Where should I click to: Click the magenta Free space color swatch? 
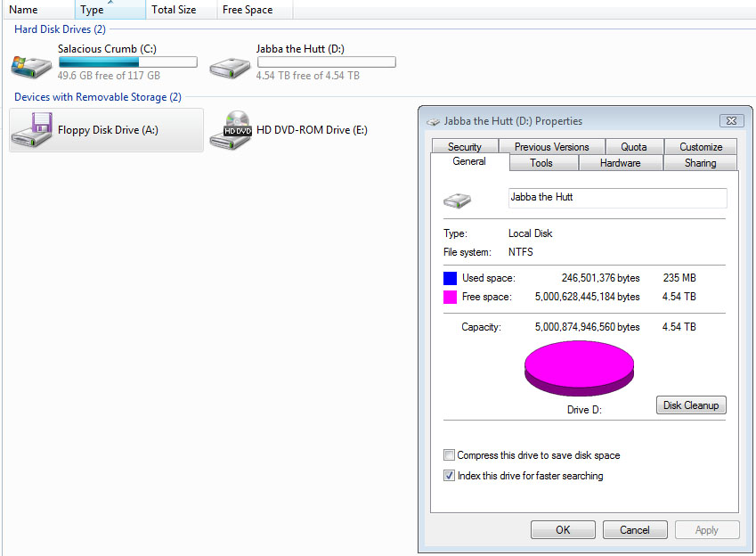(x=450, y=297)
